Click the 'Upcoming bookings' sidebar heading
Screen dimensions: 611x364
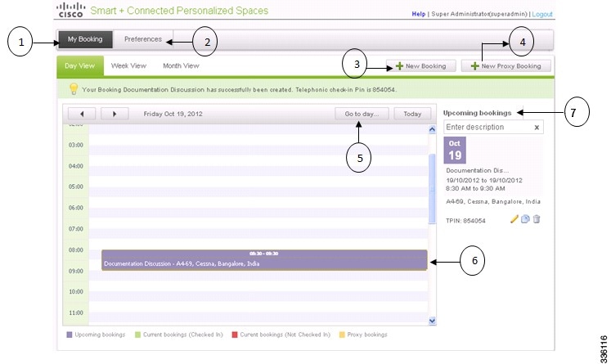[x=478, y=113]
